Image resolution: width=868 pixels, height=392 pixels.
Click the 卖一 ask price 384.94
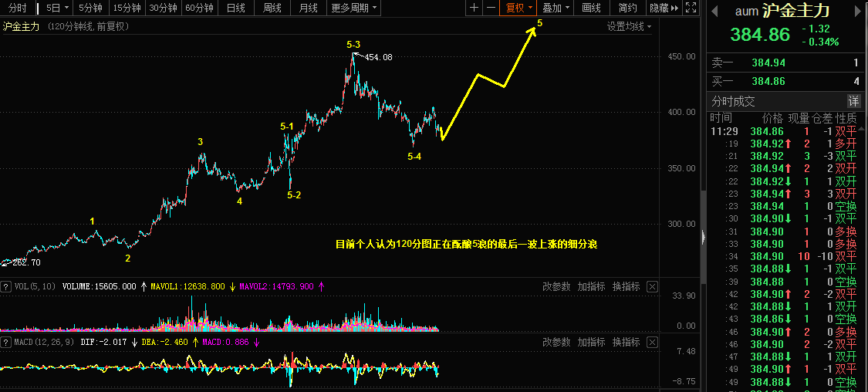tap(768, 63)
